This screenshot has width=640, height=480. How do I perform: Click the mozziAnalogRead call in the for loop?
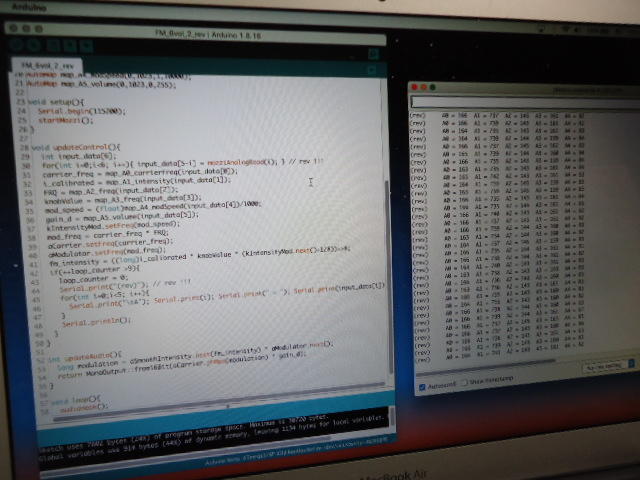pos(241,162)
